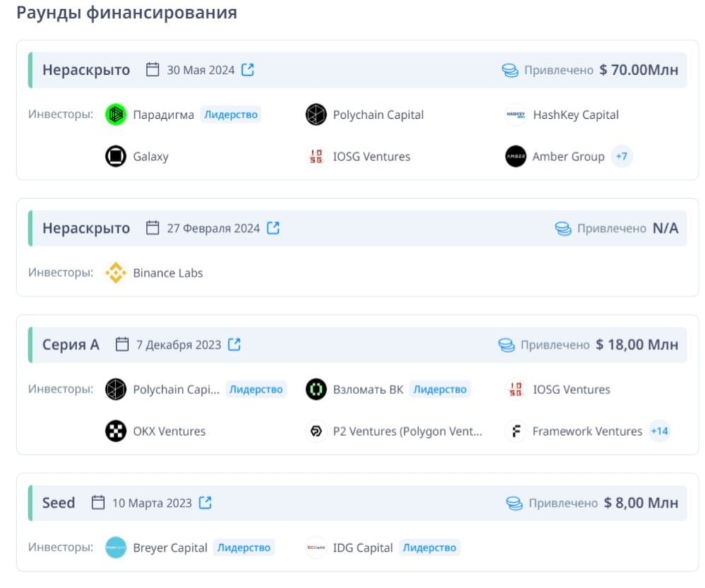Image resolution: width=705 pixels, height=588 pixels.
Task: Open external link for 27 Февраля 2024 round
Action: (273, 228)
